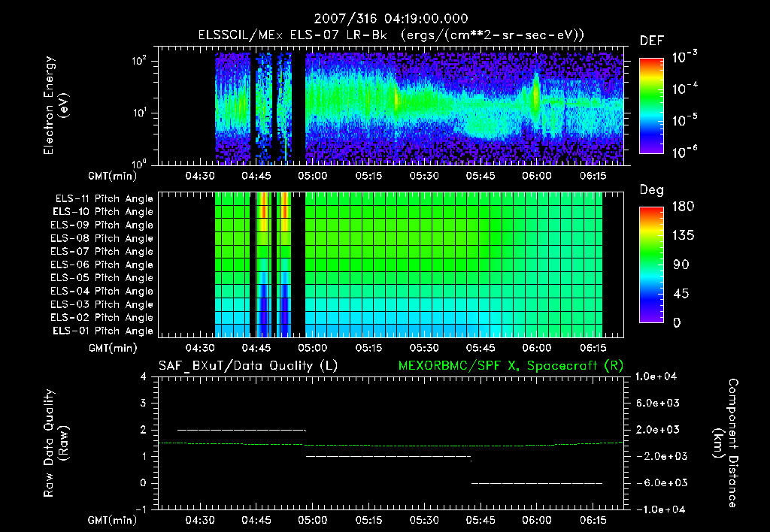Click the bright flux spike near 06:00 in spectrogram

536,93
